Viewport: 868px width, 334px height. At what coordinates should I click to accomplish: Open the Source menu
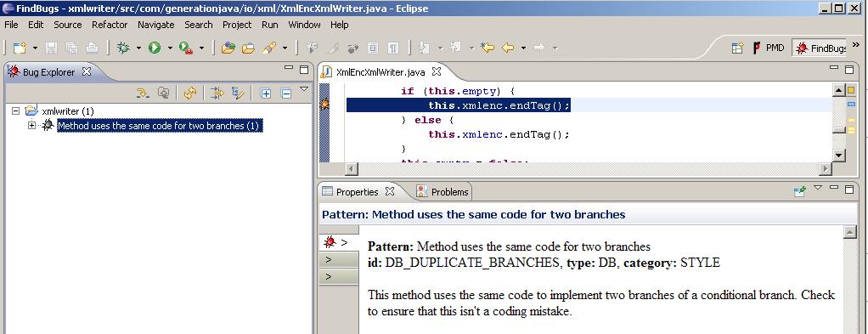pos(68,25)
